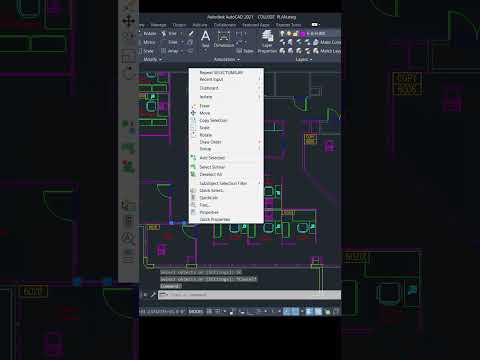Pick Add Selected in the context menu
480x360 pixels.
212,158
